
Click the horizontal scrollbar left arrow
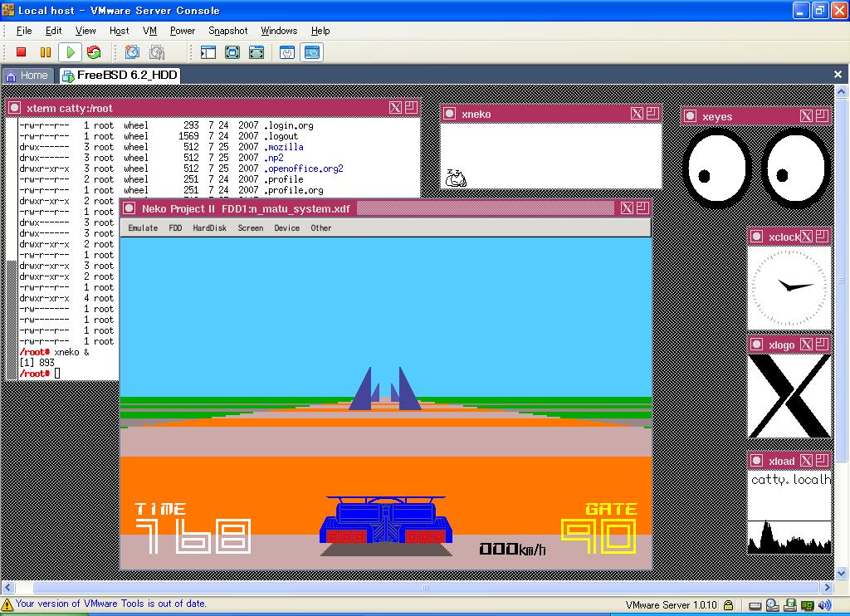(7, 587)
